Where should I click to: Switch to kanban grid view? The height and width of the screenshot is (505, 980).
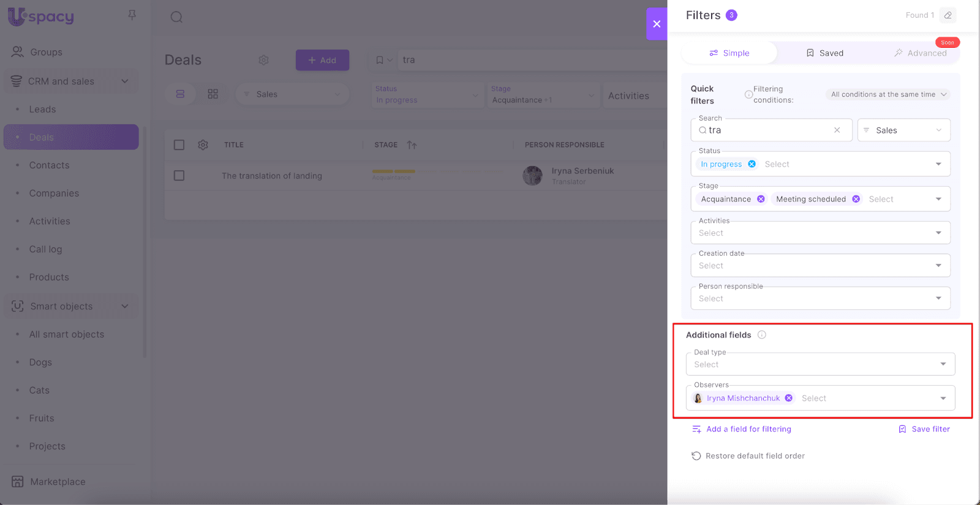pyautogui.click(x=213, y=94)
